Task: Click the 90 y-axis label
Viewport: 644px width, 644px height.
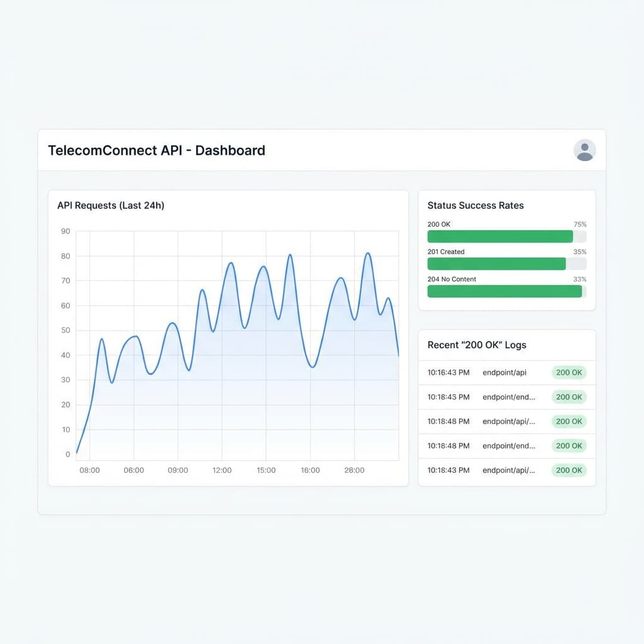Action: (x=65, y=231)
